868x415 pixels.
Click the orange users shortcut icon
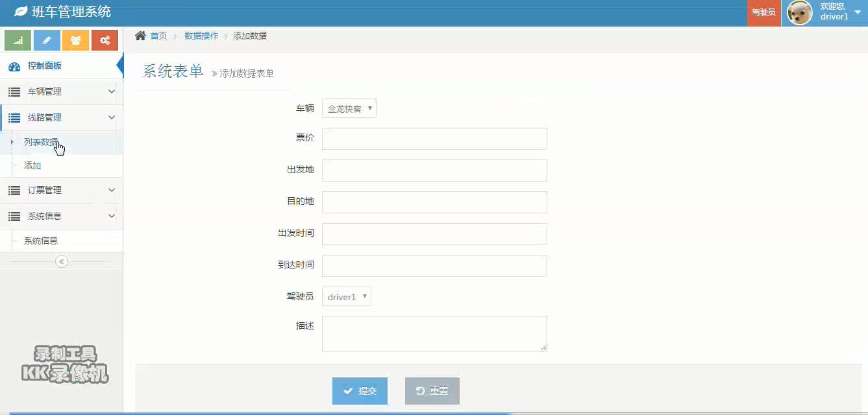[x=76, y=40]
